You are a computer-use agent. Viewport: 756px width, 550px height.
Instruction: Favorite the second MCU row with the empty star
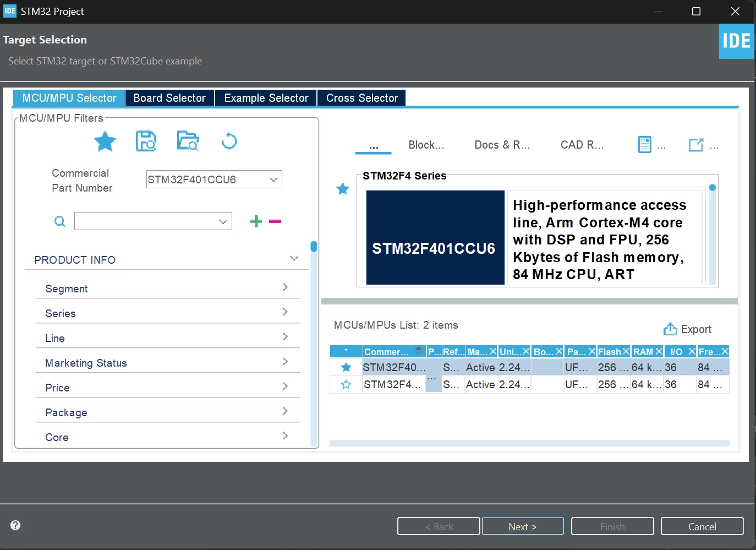(346, 385)
